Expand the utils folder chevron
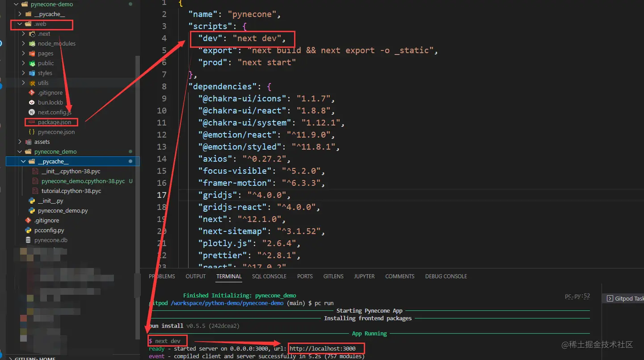Image resolution: width=644 pixels, height=360 pixels. (23, 83)
